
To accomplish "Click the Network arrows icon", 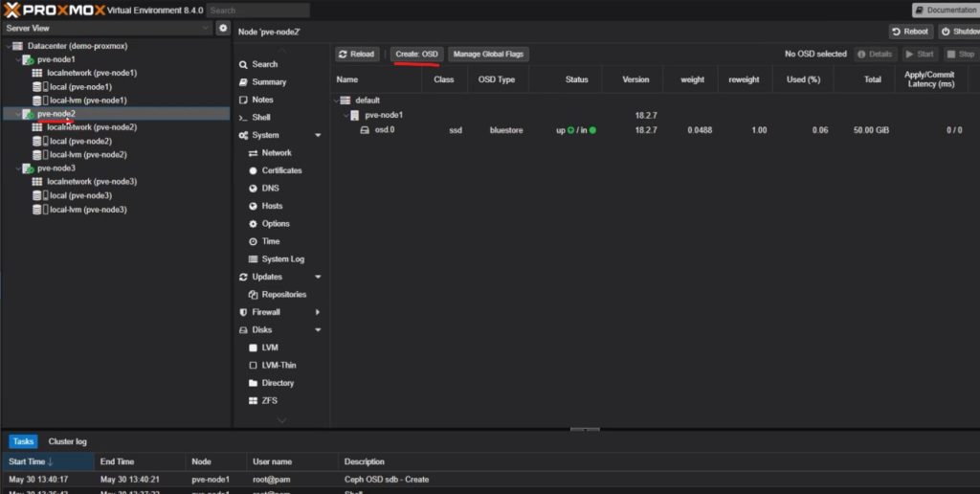I will [253, 153].
